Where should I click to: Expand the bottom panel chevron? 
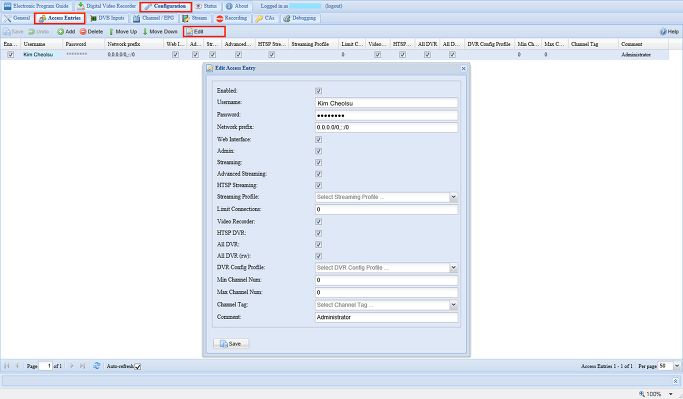tap(675, 381)
